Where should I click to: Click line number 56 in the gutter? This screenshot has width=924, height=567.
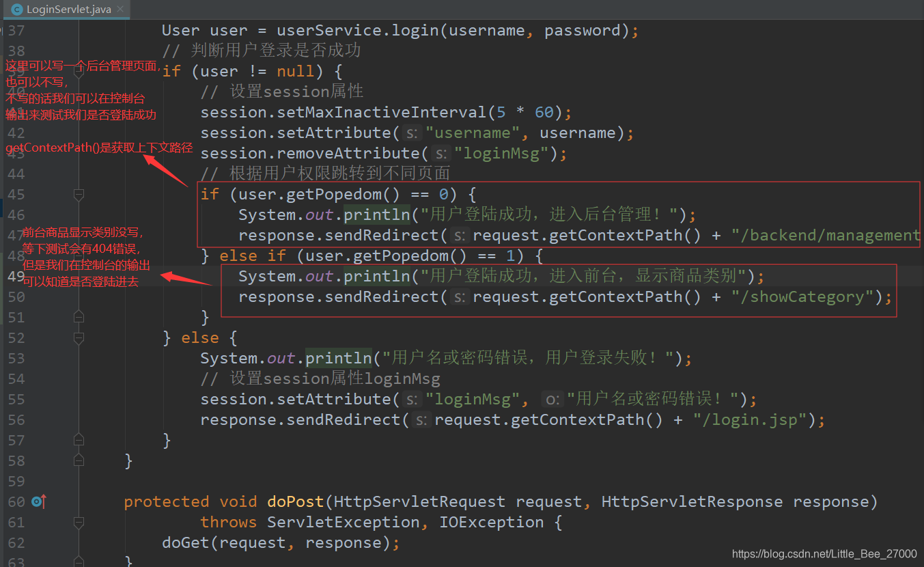click(16, 420)
